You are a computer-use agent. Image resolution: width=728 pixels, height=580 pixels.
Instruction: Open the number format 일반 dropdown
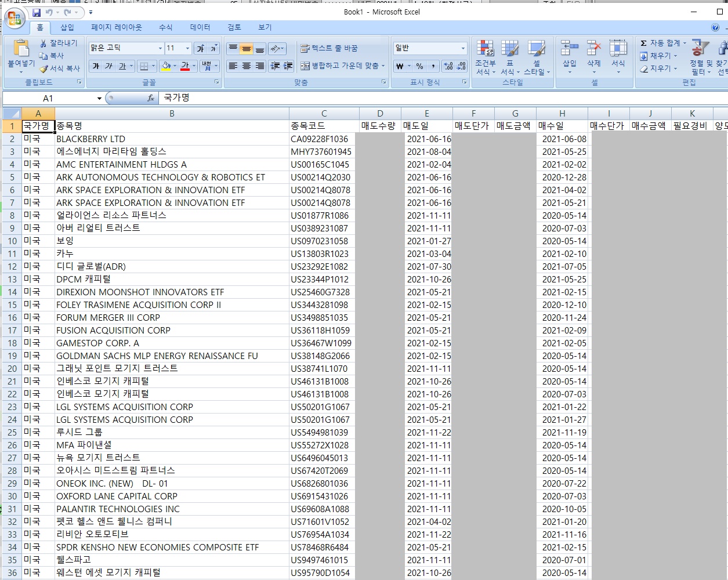[463, 48]
